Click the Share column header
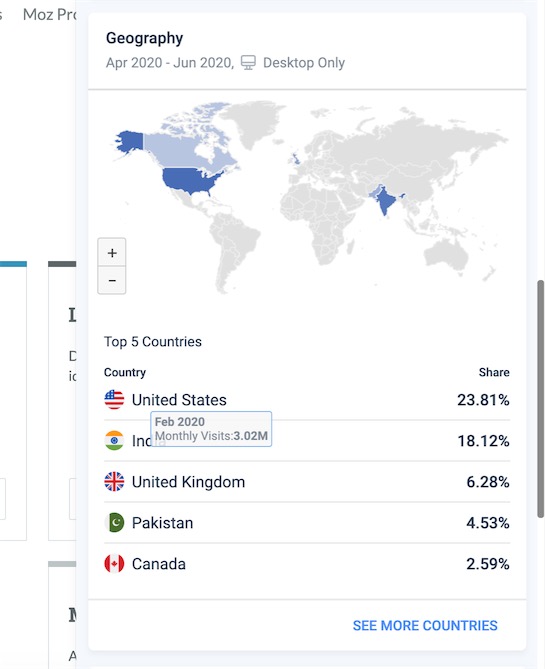 [494, 372]
